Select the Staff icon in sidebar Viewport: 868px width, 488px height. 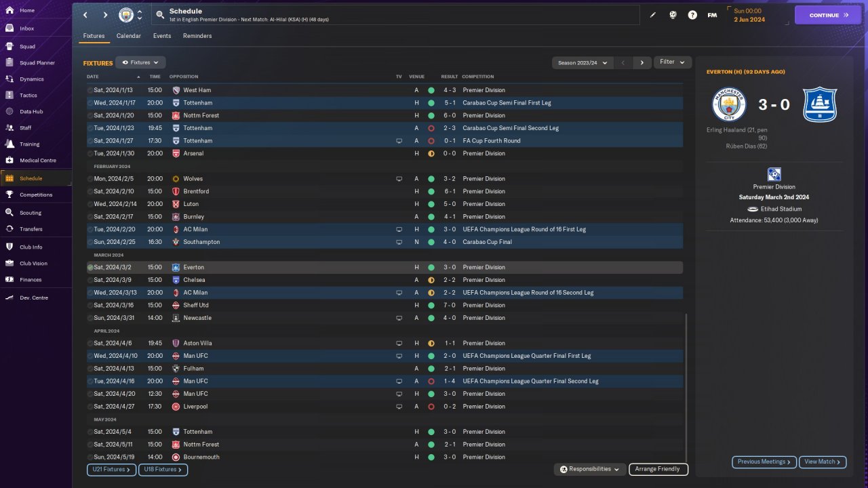[x=9, y=127]
